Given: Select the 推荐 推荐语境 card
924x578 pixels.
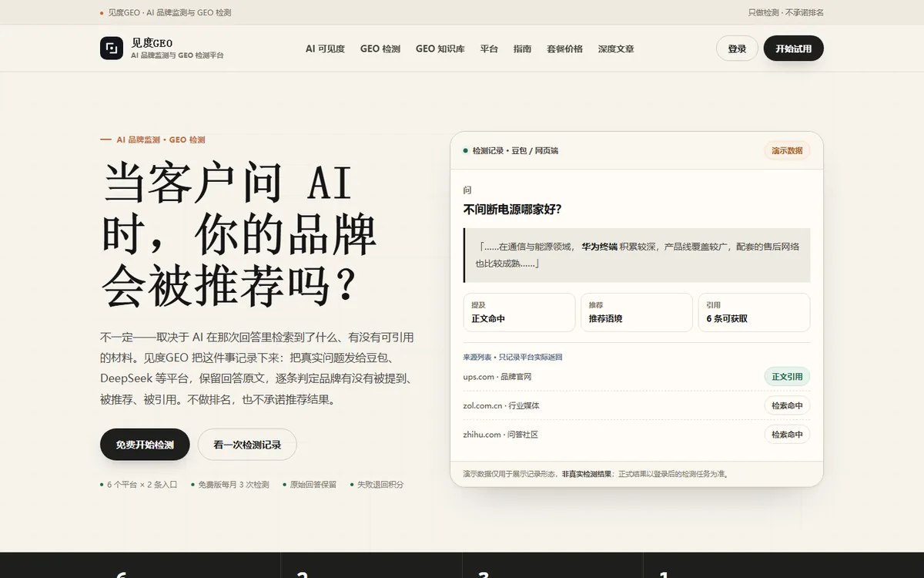Looking at the screenshot, I should tap(636, 312).
